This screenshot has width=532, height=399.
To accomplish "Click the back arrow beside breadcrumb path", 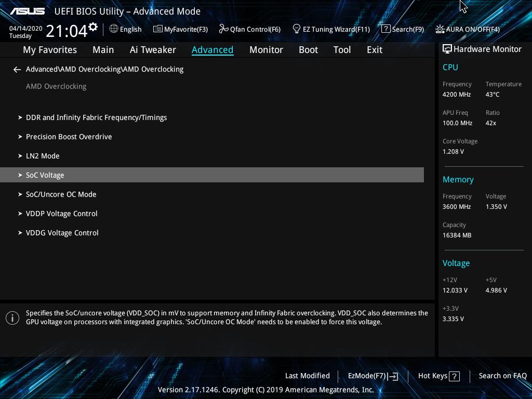I will point(17,70).
